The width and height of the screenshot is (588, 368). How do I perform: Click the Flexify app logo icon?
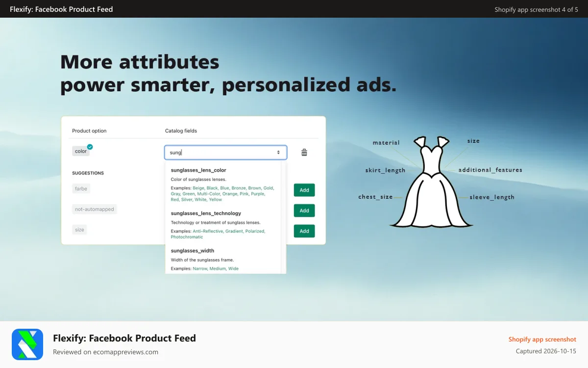27,344
